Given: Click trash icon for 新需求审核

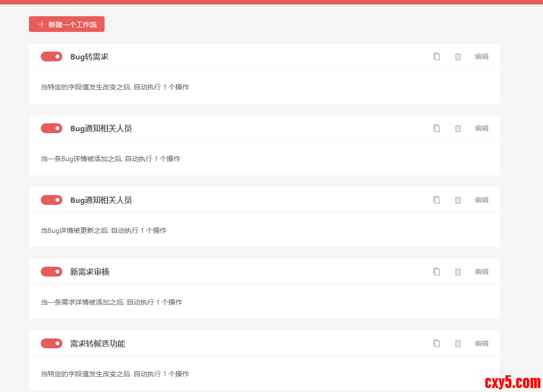Looking at the screenshot, I should tap(458, 272).
